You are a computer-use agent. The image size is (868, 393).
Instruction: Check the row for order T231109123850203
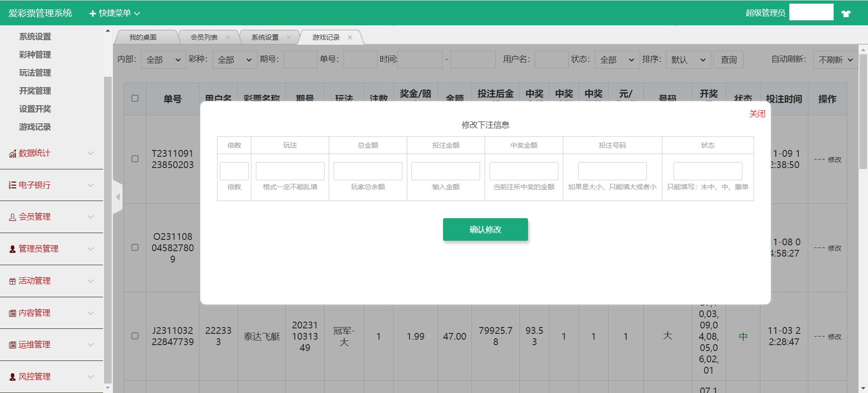click(135, 159)
